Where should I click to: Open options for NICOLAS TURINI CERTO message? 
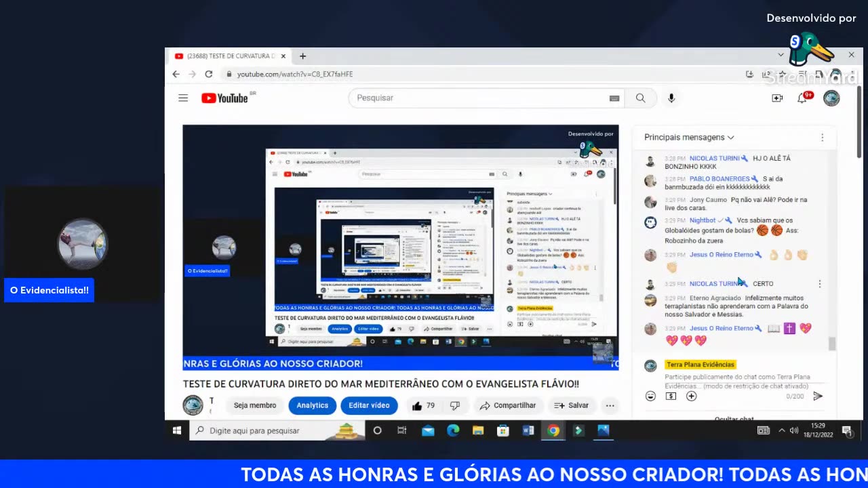tap(820, 284)
